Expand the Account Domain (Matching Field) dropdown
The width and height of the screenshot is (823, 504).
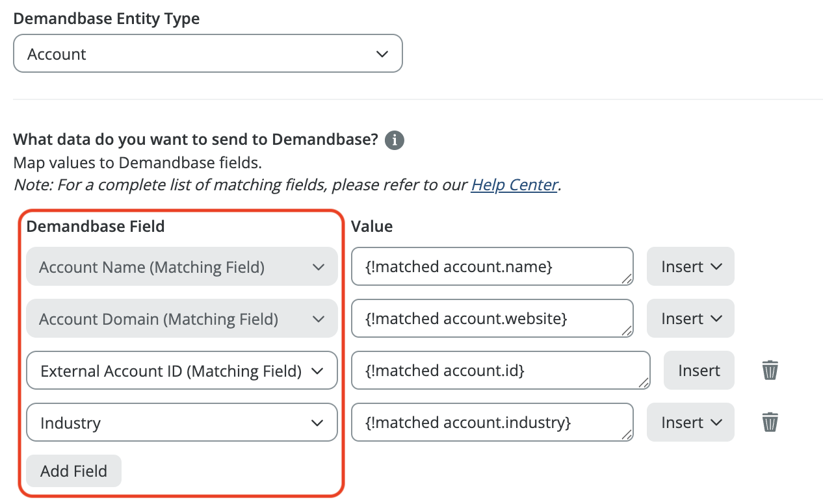[181, 319]
